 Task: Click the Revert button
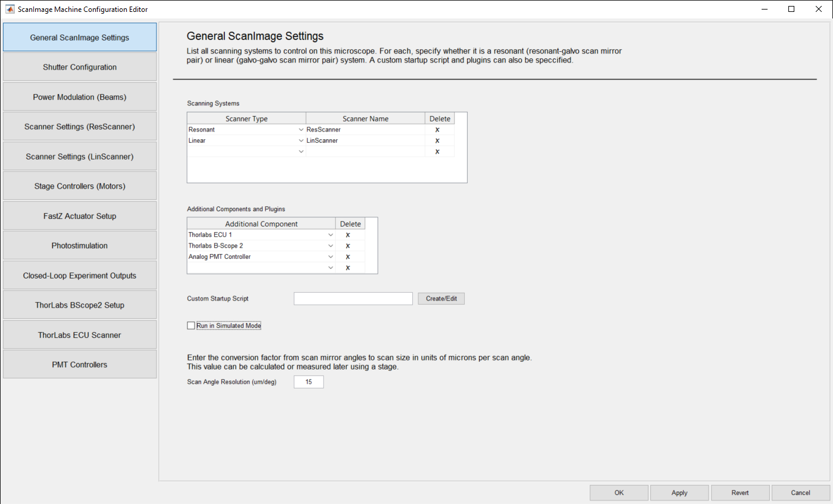740,493
